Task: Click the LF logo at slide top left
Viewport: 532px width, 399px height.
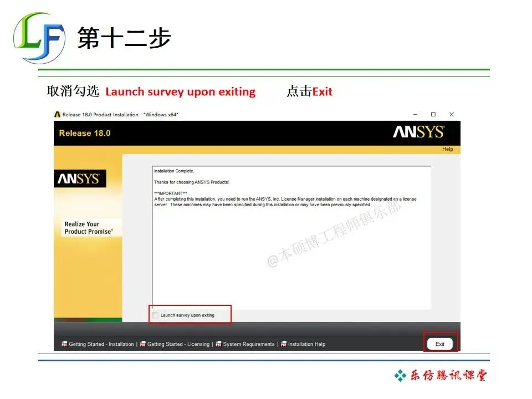Action: tap(39, 38)
